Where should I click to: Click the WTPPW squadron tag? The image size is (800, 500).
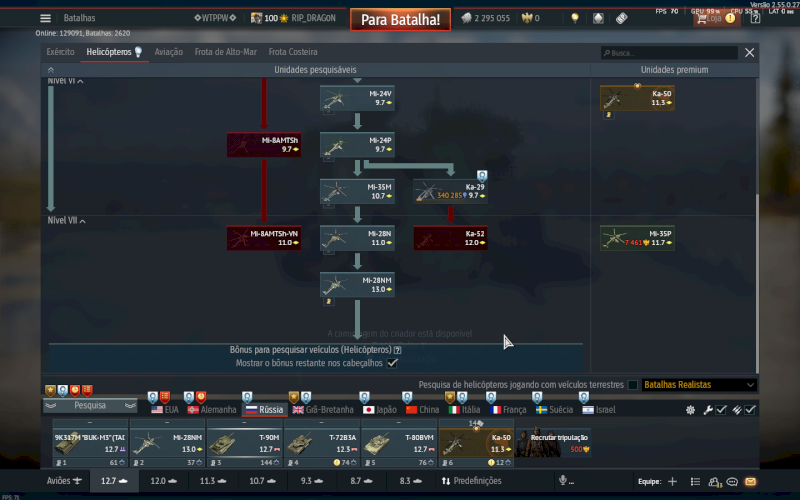pyautogui.click(x=215, y=18)
